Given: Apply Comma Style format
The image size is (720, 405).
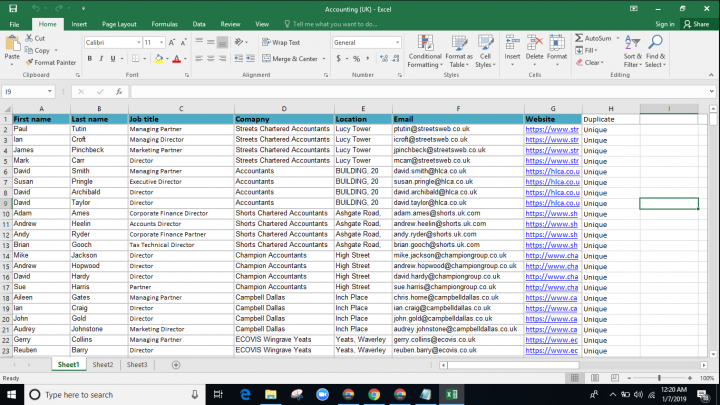Looking at the screenshot, I should point(368,59).
